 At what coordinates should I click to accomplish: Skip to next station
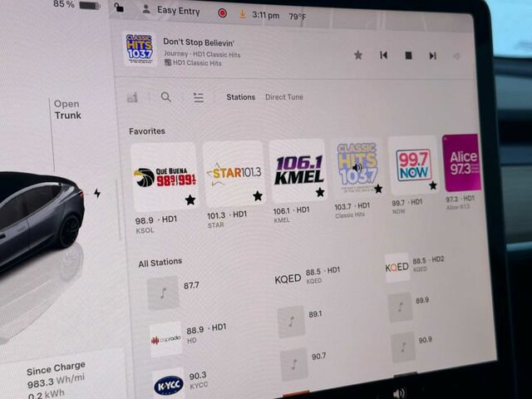pyautogui.click(x=432, y=56)
